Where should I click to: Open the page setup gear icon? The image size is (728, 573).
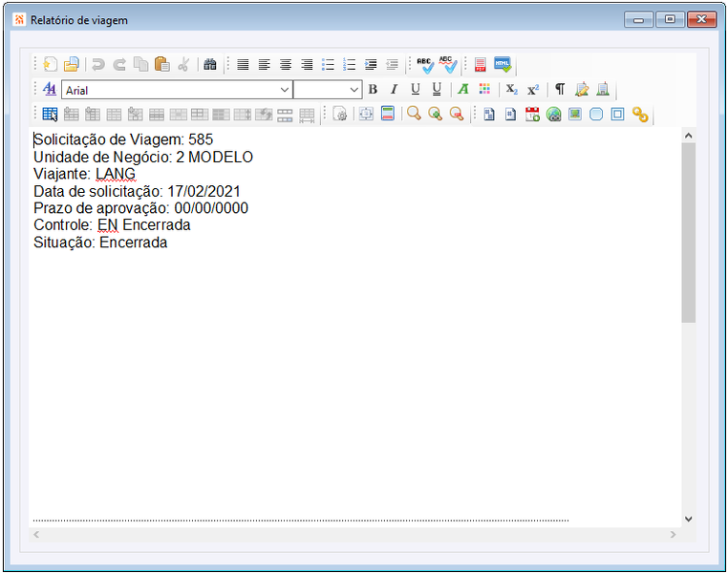coord(340,115)
